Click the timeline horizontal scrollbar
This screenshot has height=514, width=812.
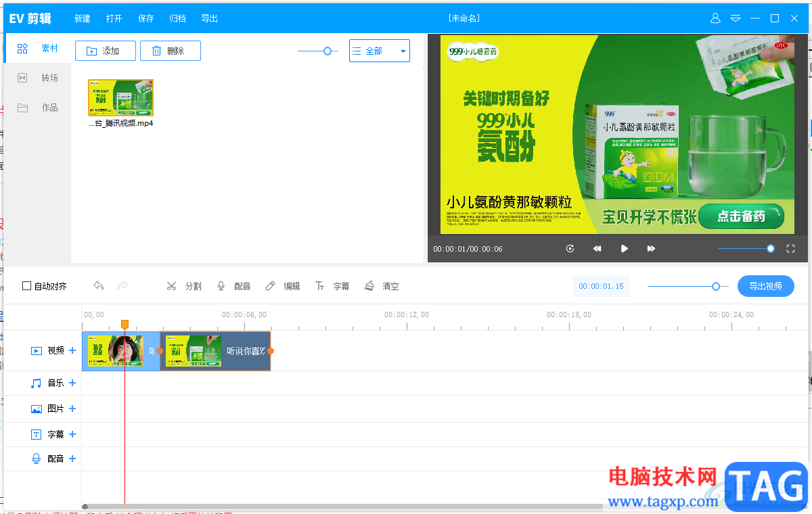[342, 507]
